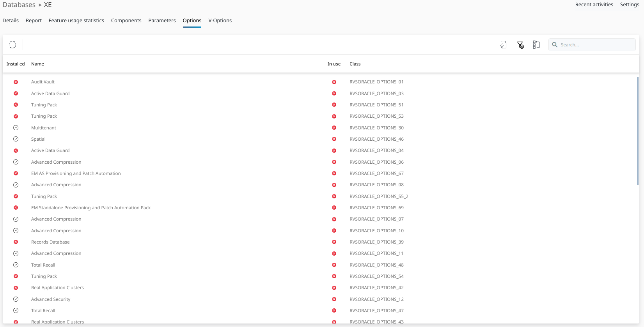Open Recent activities link
The width and height of the screenshot is (644, 327).
coord(594,5)
